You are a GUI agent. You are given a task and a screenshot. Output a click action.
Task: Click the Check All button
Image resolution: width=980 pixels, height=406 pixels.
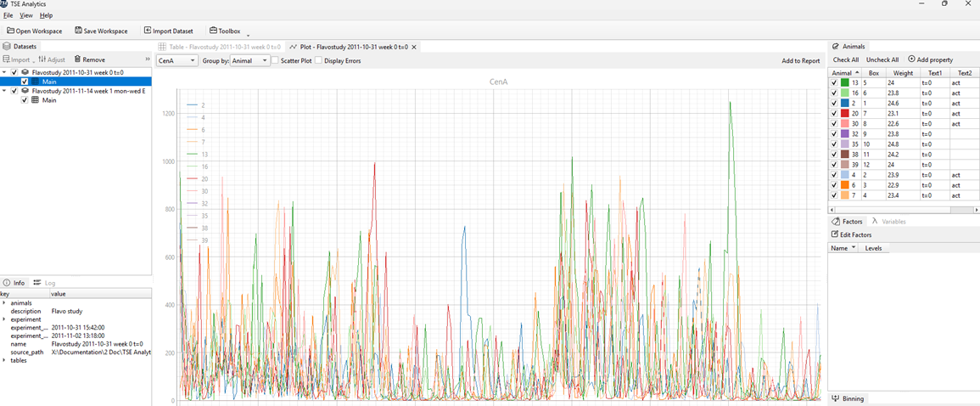point(846,60)
